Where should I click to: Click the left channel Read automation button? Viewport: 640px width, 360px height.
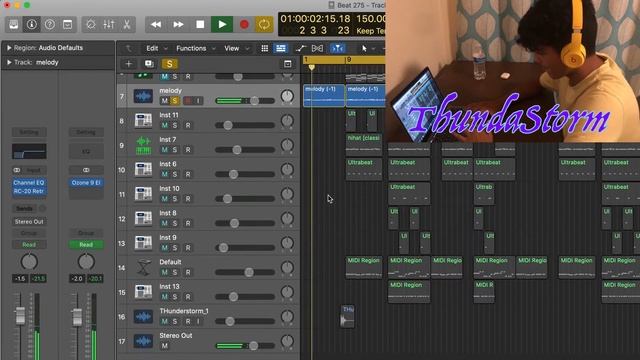point(29,244)
